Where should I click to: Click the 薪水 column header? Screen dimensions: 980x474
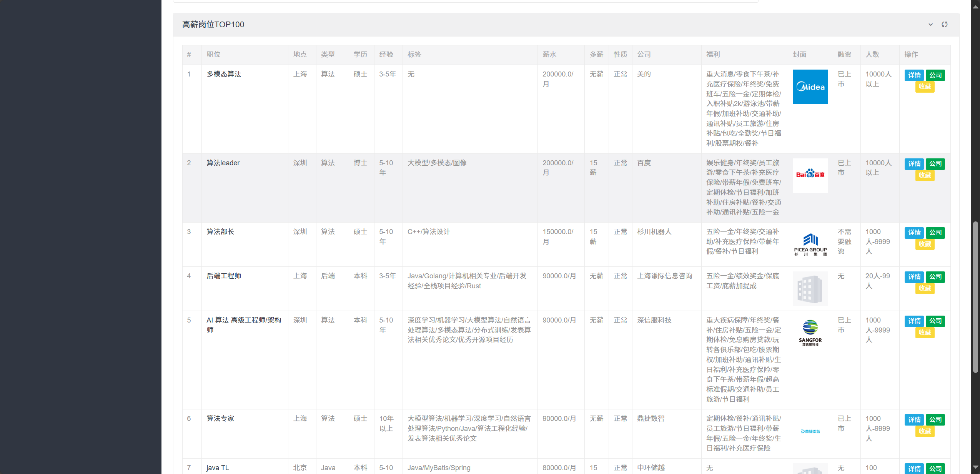pyautogui.click(x=549, y=55)
